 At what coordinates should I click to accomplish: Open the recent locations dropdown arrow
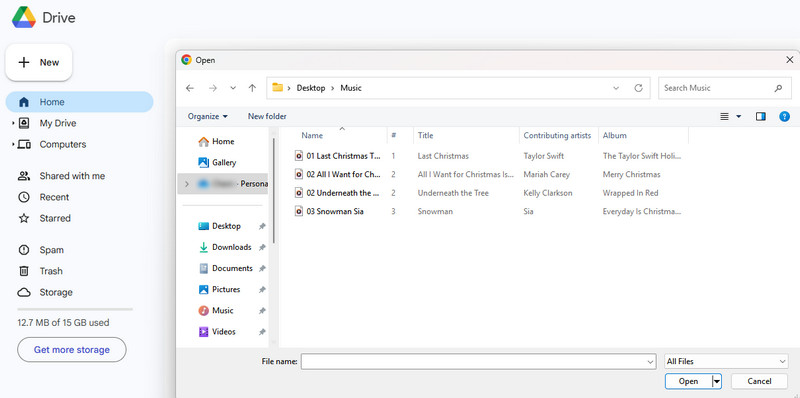[x=233, y=88]
